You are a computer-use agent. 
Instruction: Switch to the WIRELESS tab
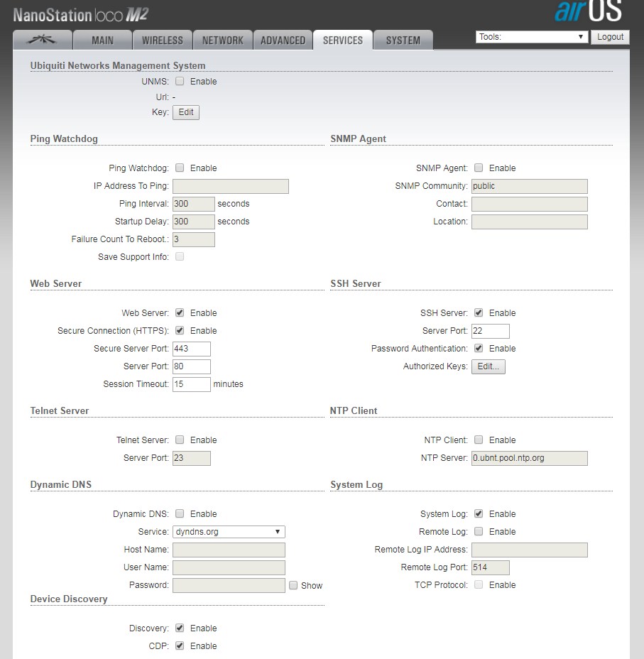click(163, 40)
